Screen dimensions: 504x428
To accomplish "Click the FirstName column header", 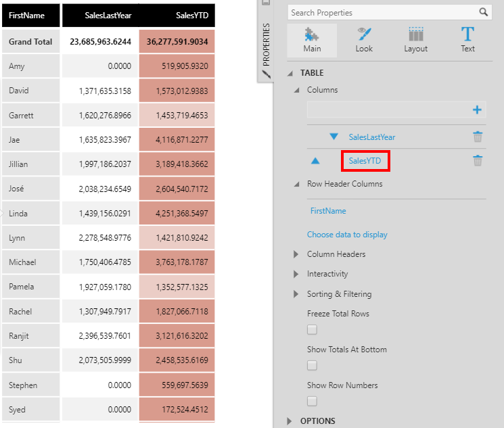I will point(31,16).
